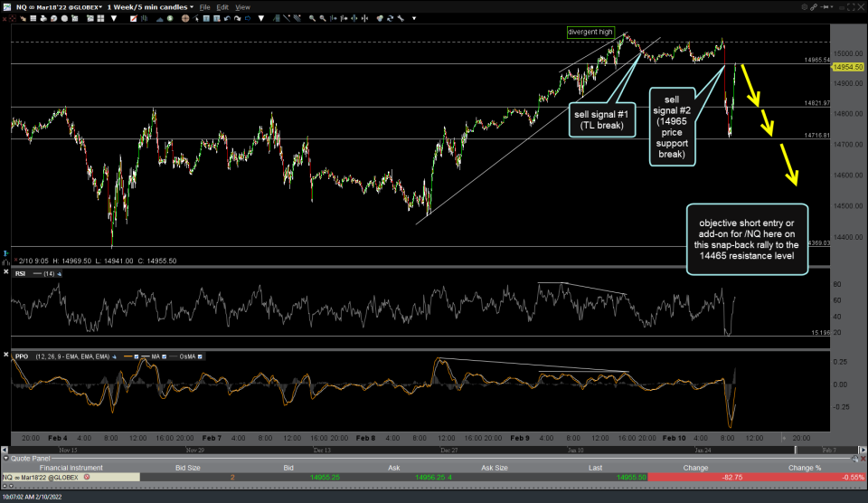
Task: Click the link chain icon at top right
Action: (814, 7)
